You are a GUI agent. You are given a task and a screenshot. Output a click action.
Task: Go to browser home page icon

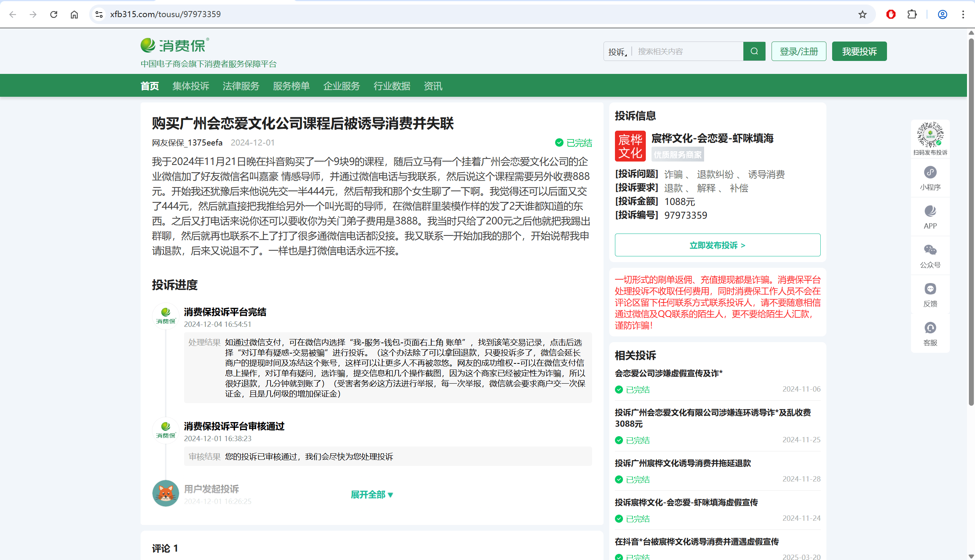pyautogui.click(x=74, y=14)
